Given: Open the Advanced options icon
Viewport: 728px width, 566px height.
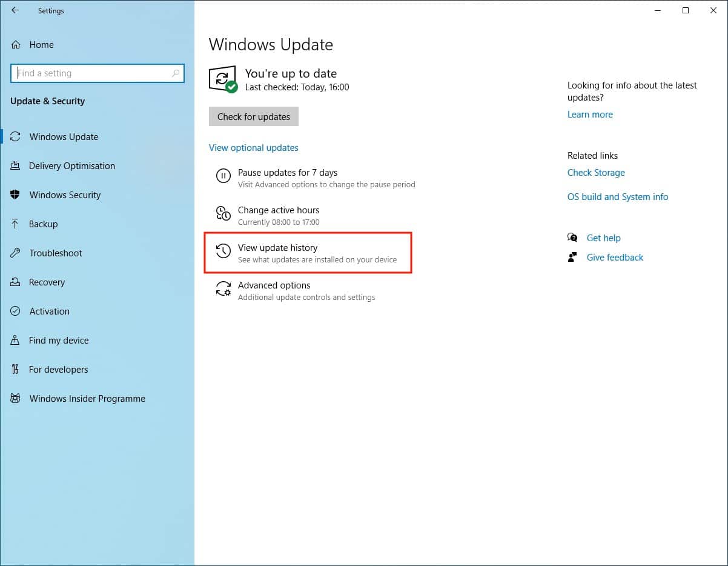Looking at the screenshot, I should pos(223,290).
